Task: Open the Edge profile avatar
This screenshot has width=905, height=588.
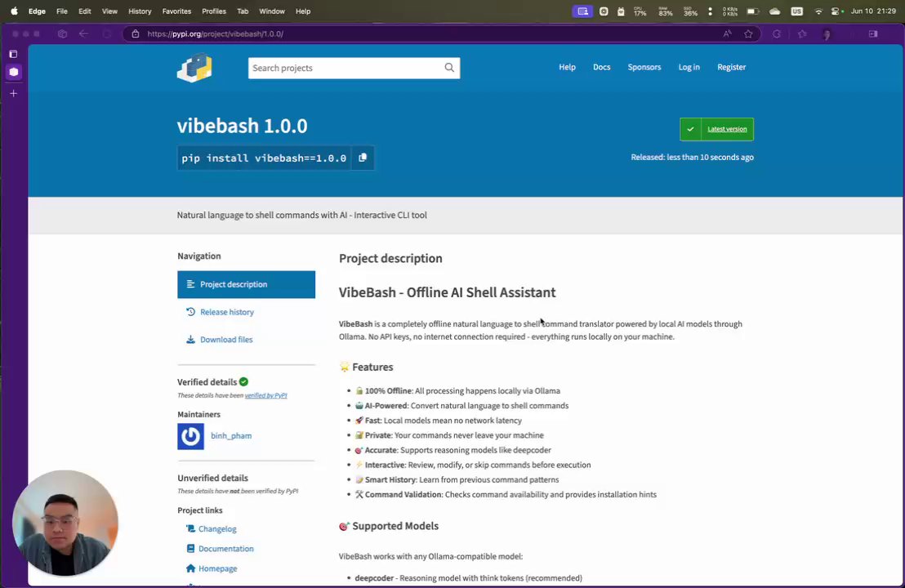Action: click(x=827, y=34)
